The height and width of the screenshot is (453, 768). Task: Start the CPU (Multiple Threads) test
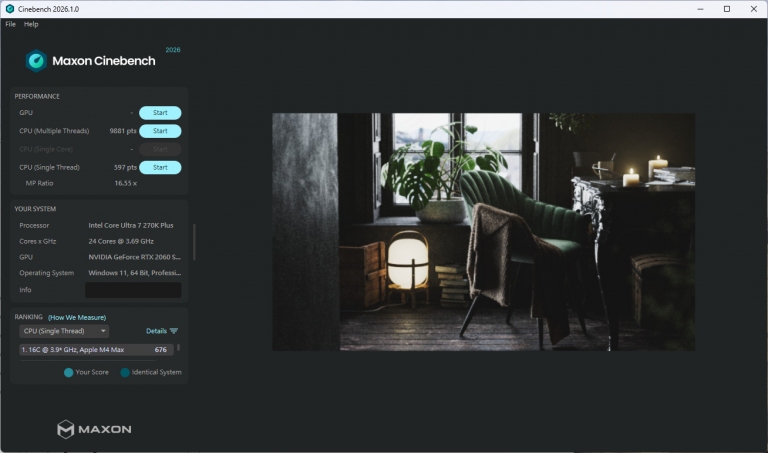(160, 131)
